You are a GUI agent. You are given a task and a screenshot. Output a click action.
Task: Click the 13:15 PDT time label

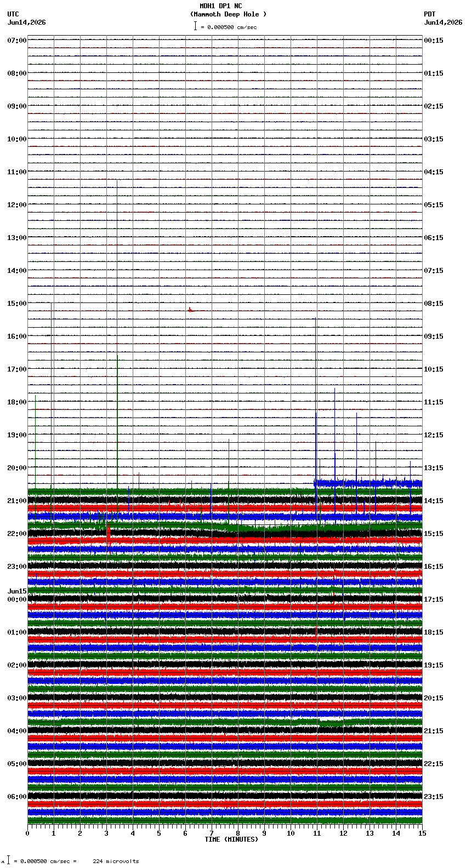tap(434, 468)
